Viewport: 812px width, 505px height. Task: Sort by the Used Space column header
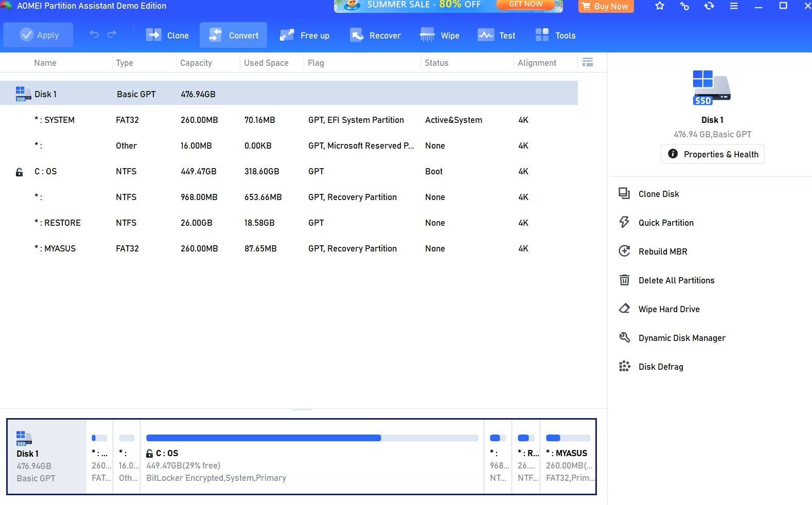tap(266, 63)
